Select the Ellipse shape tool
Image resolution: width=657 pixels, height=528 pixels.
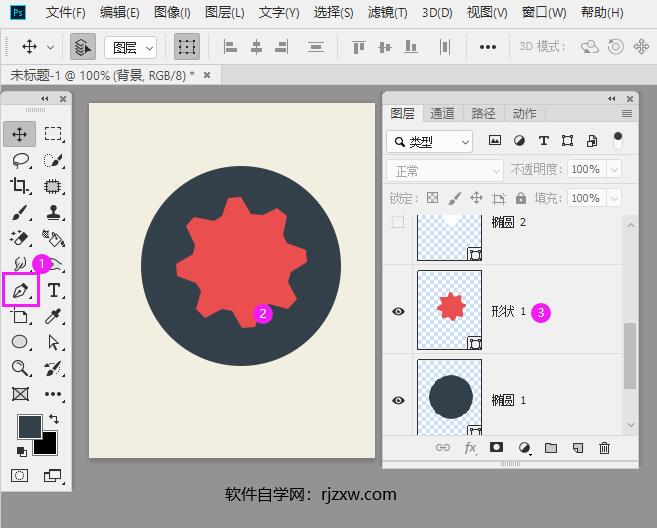[x=20, y=342]
